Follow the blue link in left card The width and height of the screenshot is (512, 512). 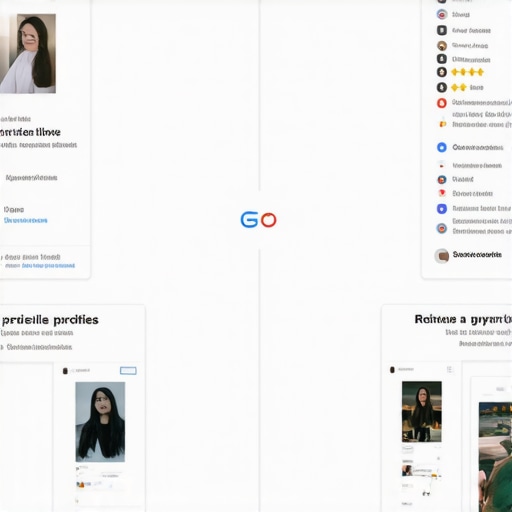click(x=25, y=220)
